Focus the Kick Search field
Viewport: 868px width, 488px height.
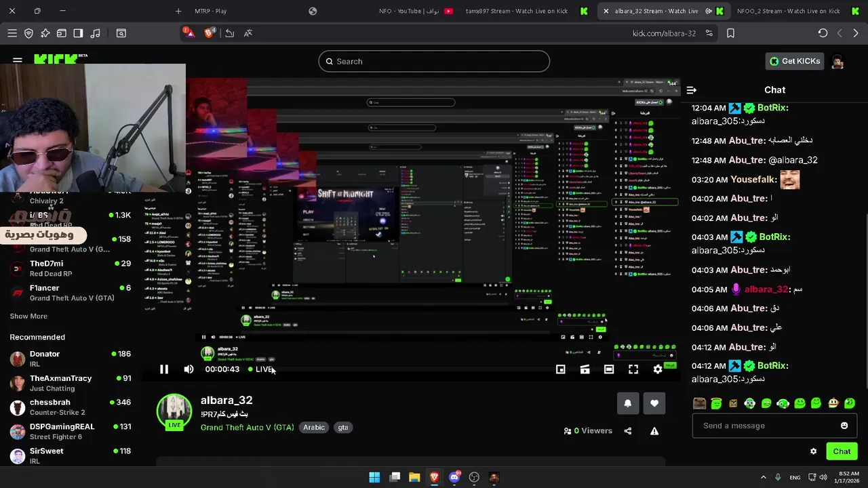434,62
